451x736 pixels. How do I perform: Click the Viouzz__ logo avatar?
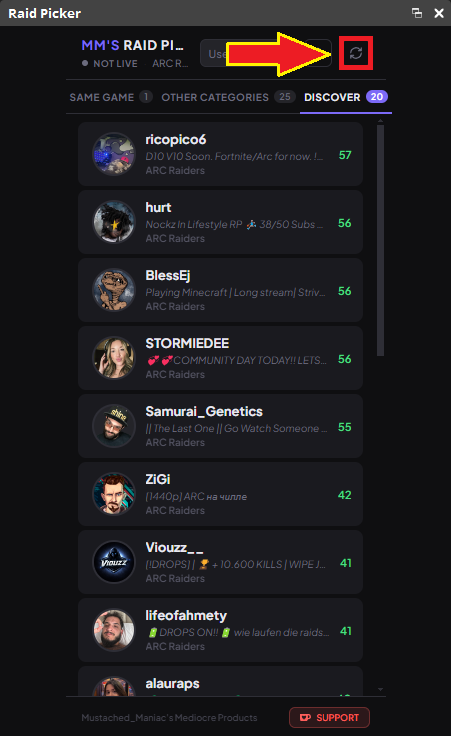tap(114, 562)
